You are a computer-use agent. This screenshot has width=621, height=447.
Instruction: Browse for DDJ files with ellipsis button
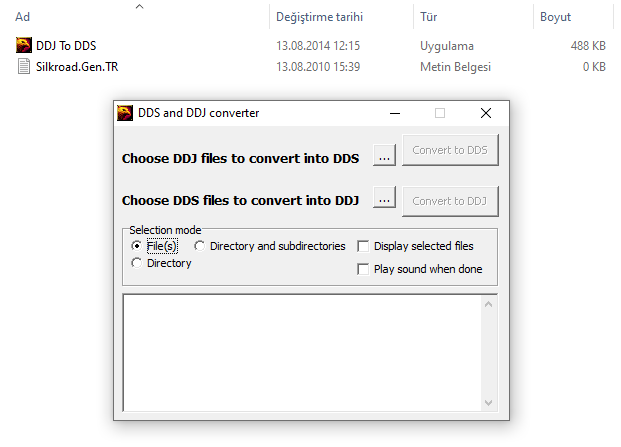pos(384,155)
